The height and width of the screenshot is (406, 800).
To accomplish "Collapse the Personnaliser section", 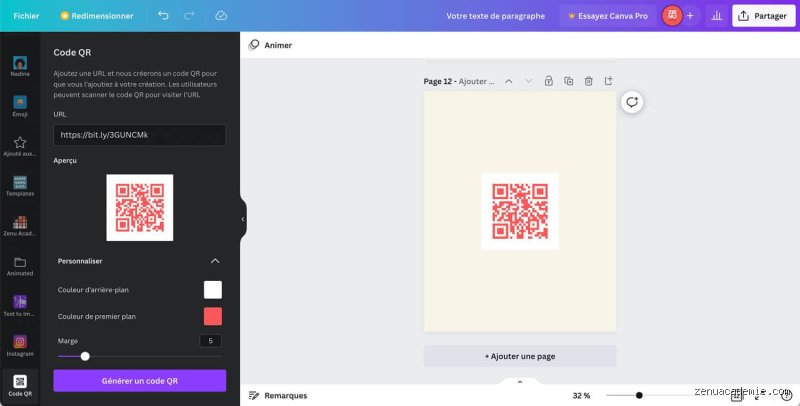I will click(215, 261).
